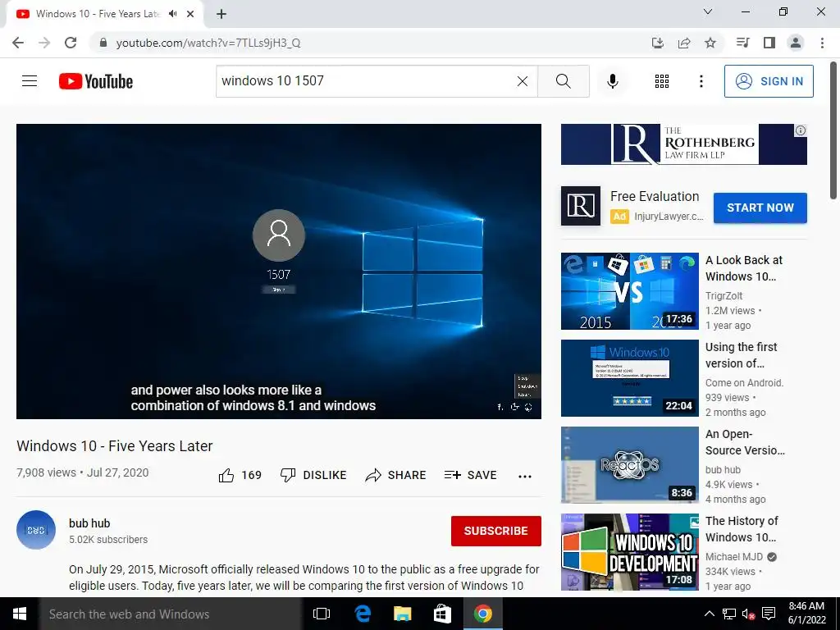840x630 pixels.
Task: Go back in browser history
Action: [x=18, y=43]
